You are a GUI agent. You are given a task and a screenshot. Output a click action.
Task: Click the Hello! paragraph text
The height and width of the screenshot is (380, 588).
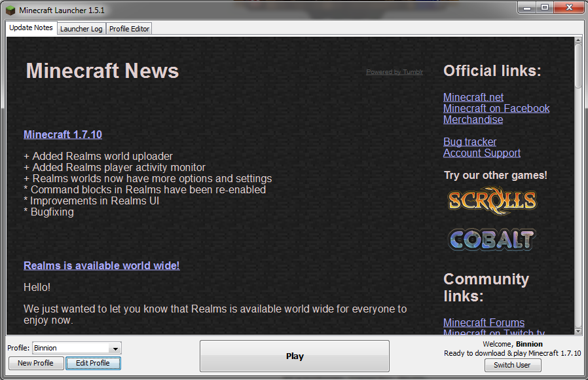point(37,288)
